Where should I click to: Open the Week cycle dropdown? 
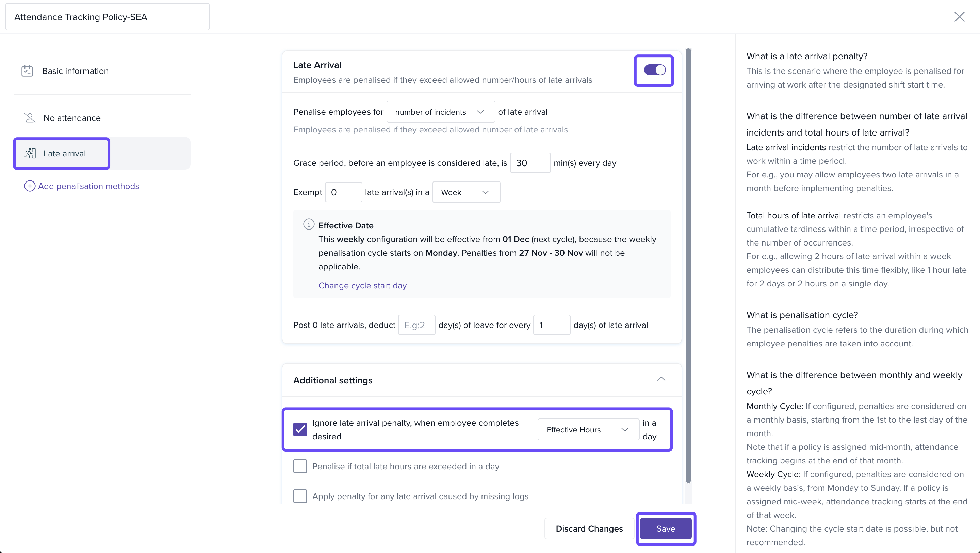tap(465, 193)
